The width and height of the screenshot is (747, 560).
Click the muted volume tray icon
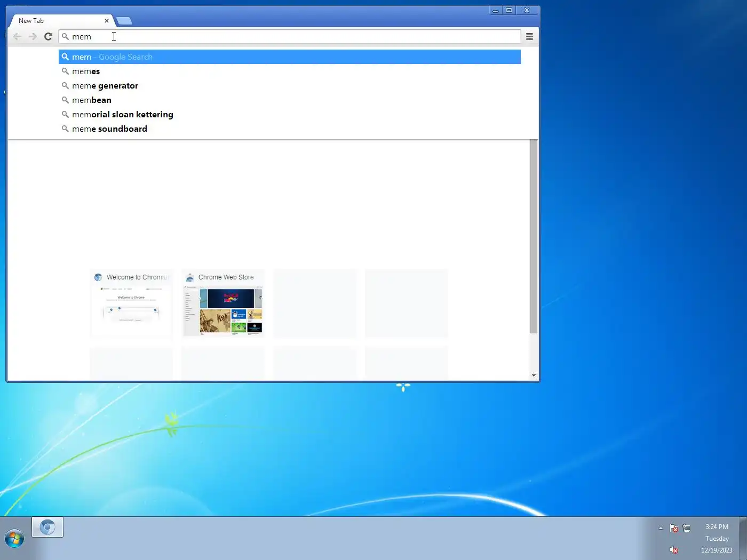pos(674,550)
